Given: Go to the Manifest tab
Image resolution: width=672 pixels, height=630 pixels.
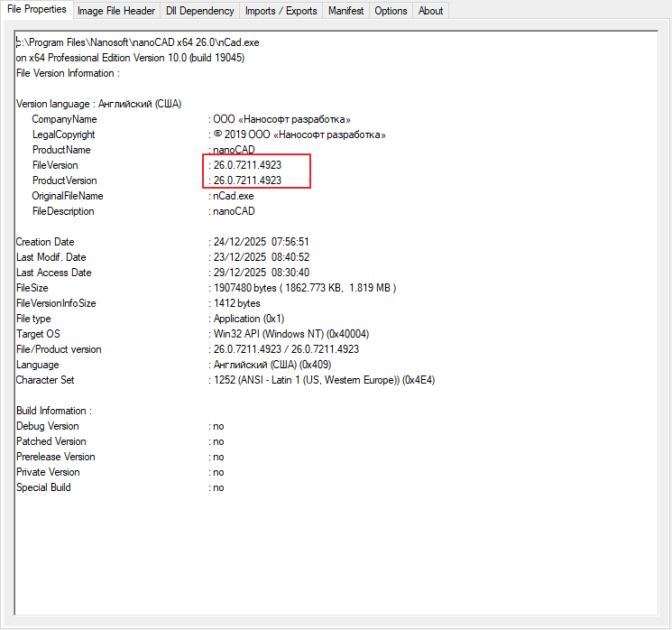Looking at the screenshot, I should (x=346, y=11).
